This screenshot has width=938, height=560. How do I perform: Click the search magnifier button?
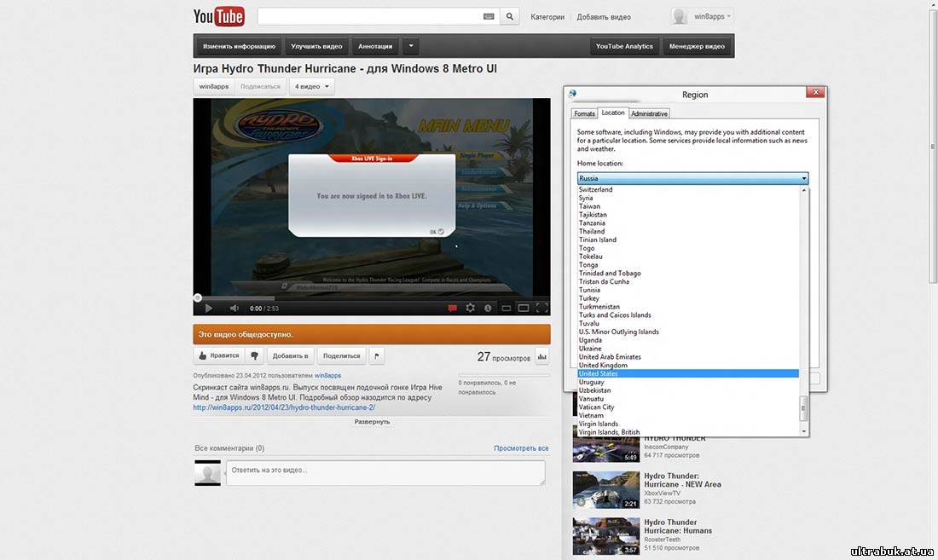click(x=509, y=17)
